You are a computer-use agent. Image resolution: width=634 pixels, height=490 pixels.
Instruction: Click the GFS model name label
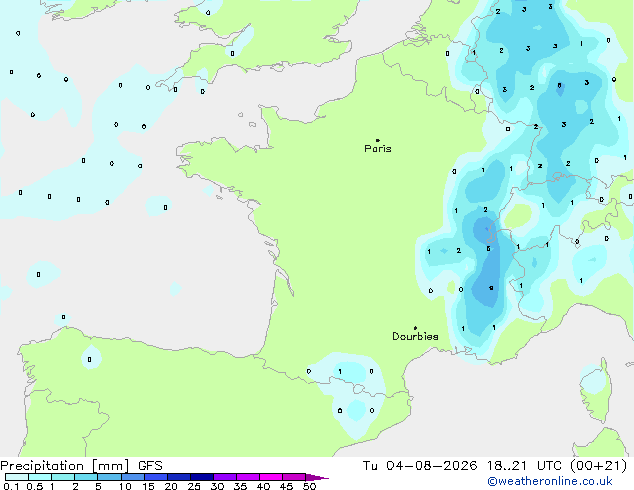click(x=150, y=466)
